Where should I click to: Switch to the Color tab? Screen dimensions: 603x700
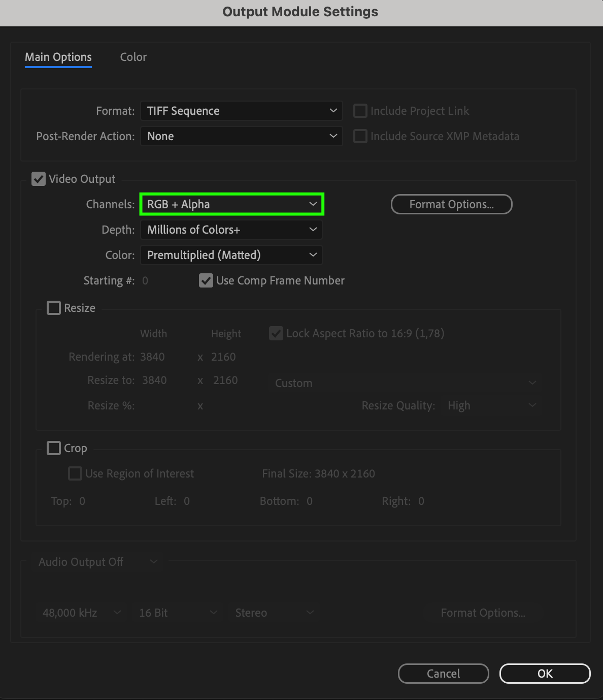(x=133, y=57)
